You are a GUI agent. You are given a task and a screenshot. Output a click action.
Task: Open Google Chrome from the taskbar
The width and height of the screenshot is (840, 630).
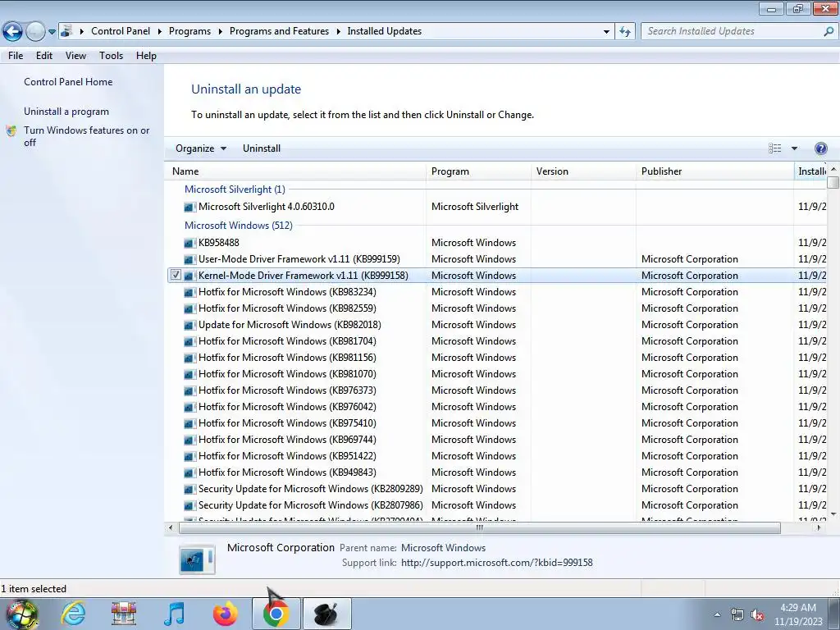pos(276,614)
